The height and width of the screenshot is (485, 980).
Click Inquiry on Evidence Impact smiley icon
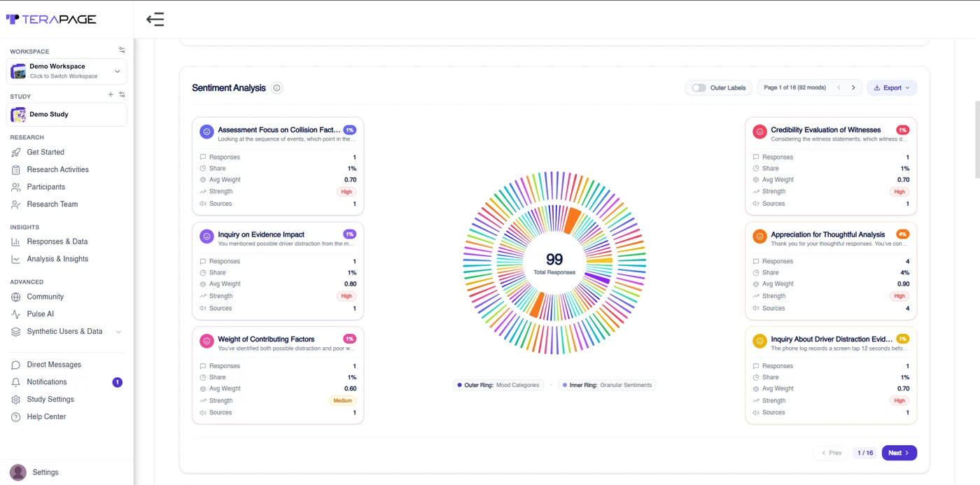coord(206,237)
